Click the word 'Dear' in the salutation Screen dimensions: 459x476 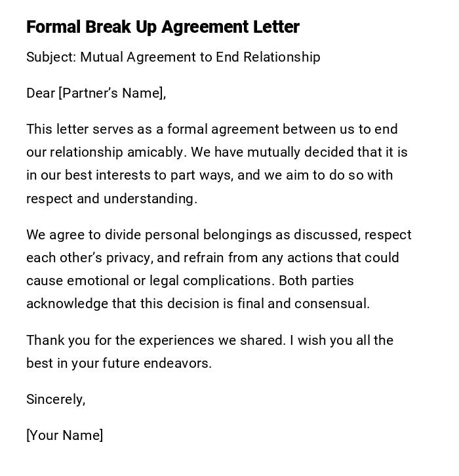coord(41,93)
